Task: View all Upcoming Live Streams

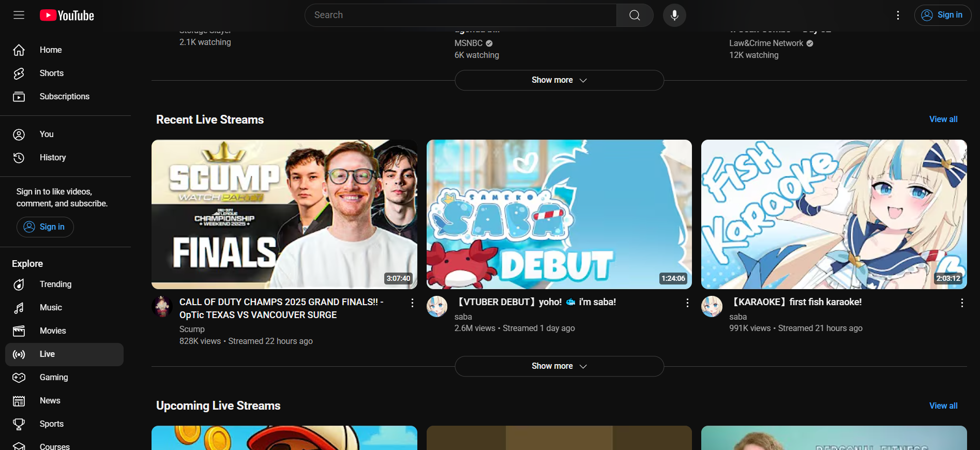Action: [x=943, y=406]
